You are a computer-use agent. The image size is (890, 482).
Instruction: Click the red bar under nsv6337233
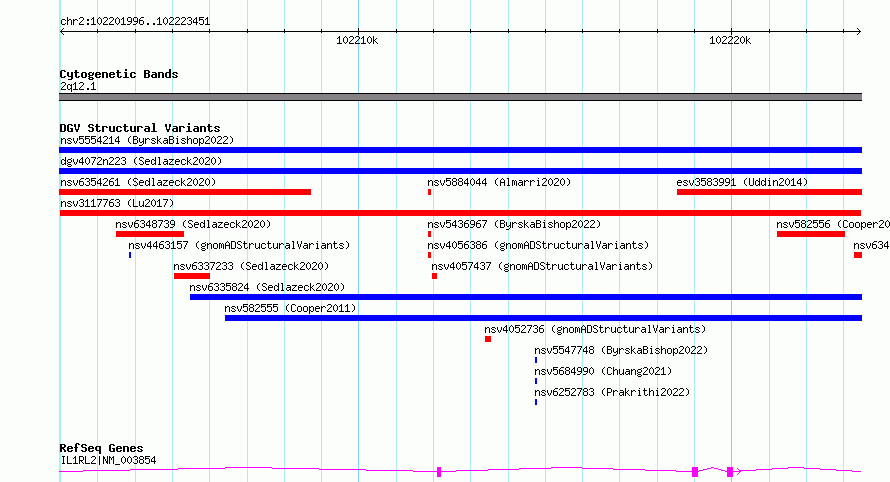(x=192, y=276)
